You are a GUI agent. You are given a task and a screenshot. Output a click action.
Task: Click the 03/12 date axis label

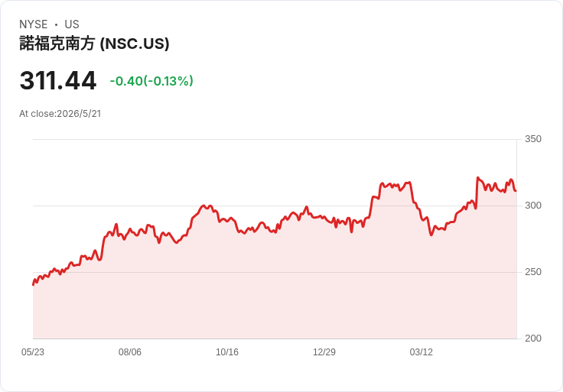pyautogui.click(x=421, y=352)
